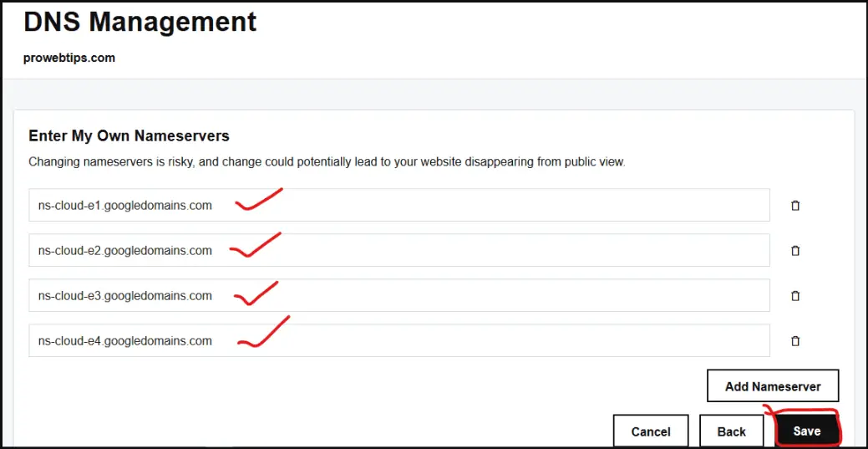Screen dimensions: 868x449
Task: Save the nameserver changes
Action: coord(806,431)
